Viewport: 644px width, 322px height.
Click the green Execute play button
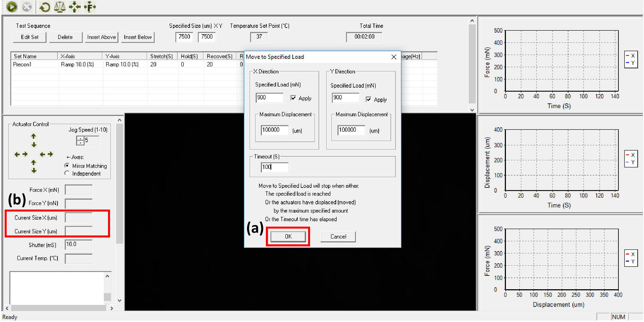pos(12,7)
